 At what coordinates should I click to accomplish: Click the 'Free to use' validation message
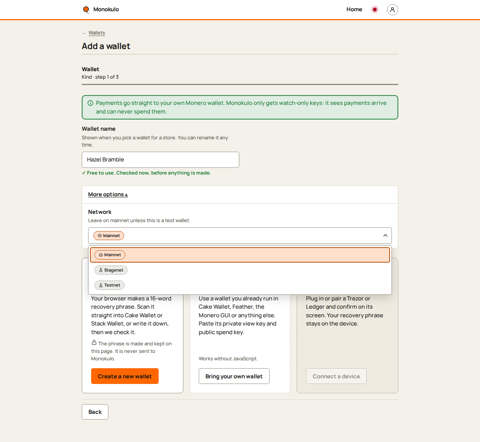click(146, 173)
